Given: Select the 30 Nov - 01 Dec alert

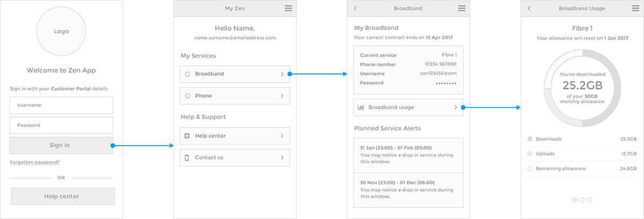Looking at the screenshot, I should [x=408, y=190].
